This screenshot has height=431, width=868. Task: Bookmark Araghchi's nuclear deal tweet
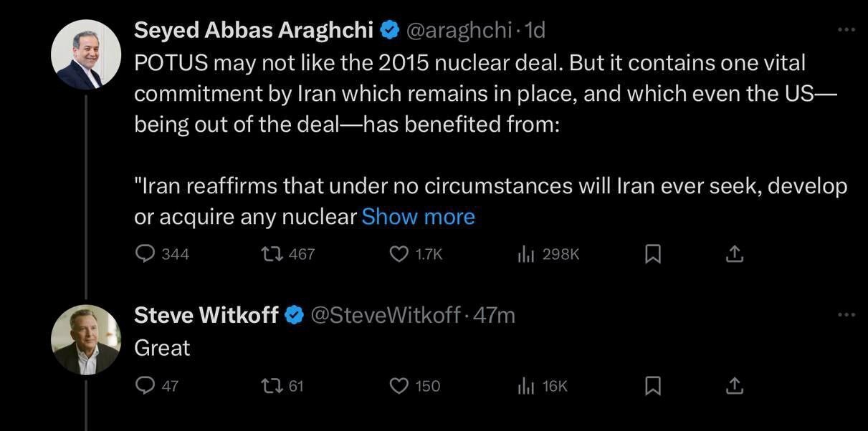coord(652,254)
